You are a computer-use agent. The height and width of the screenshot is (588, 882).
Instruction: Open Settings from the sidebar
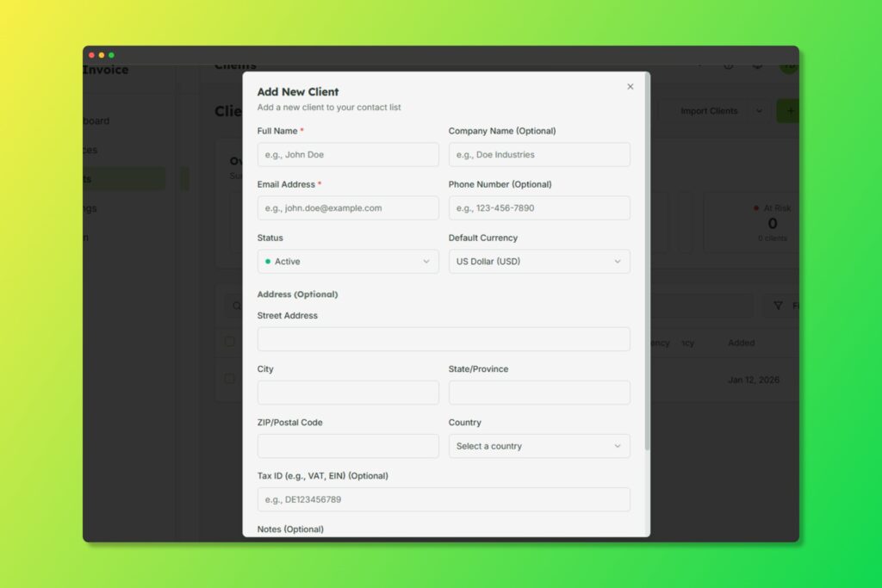pos(90,208)
